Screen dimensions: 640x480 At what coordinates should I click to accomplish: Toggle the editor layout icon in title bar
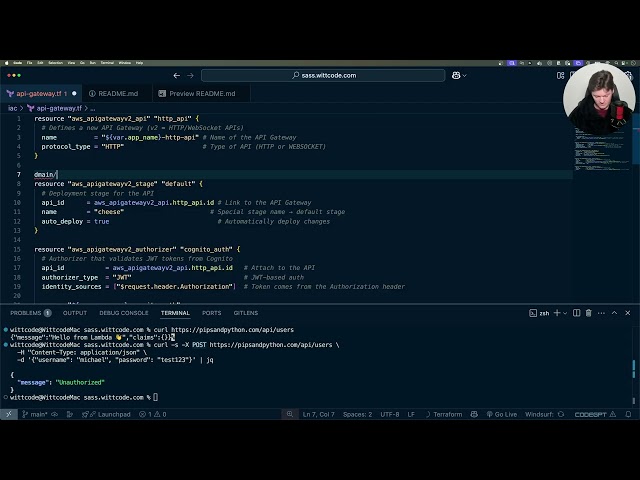[560, 76]
